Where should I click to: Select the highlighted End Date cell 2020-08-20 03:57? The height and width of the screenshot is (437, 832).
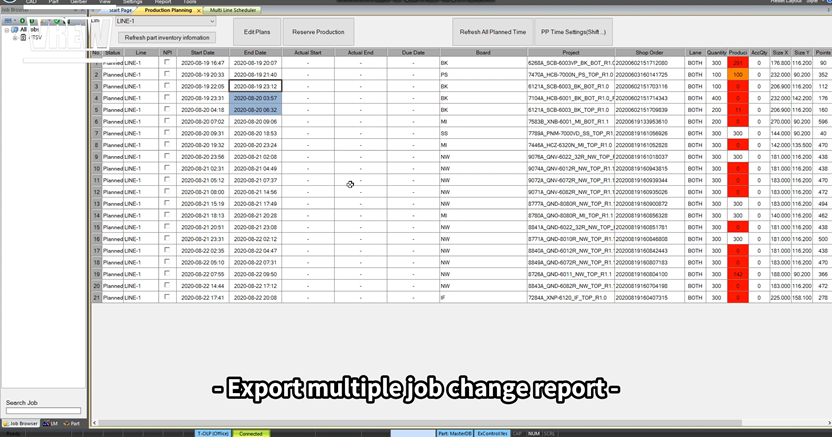coord(255,98)
